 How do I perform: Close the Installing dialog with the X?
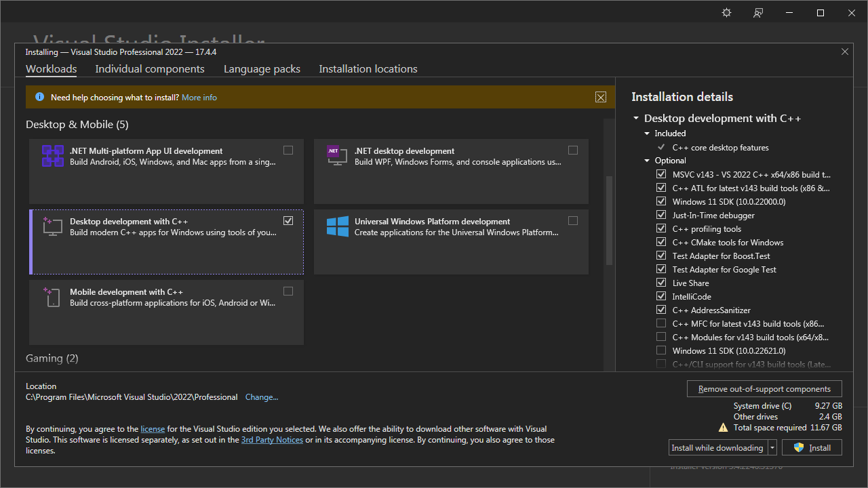pos(845,52)
